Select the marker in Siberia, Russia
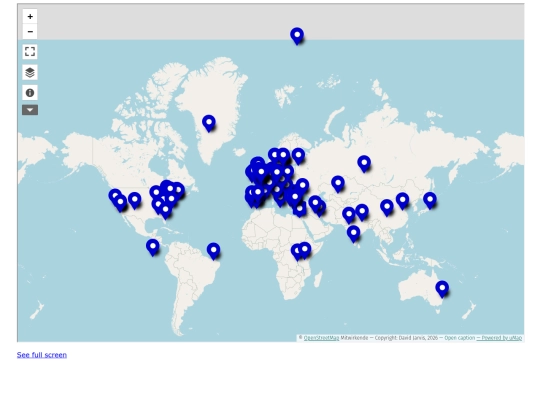540x405 pixels. pyautogui.click(x=364, y=164)
